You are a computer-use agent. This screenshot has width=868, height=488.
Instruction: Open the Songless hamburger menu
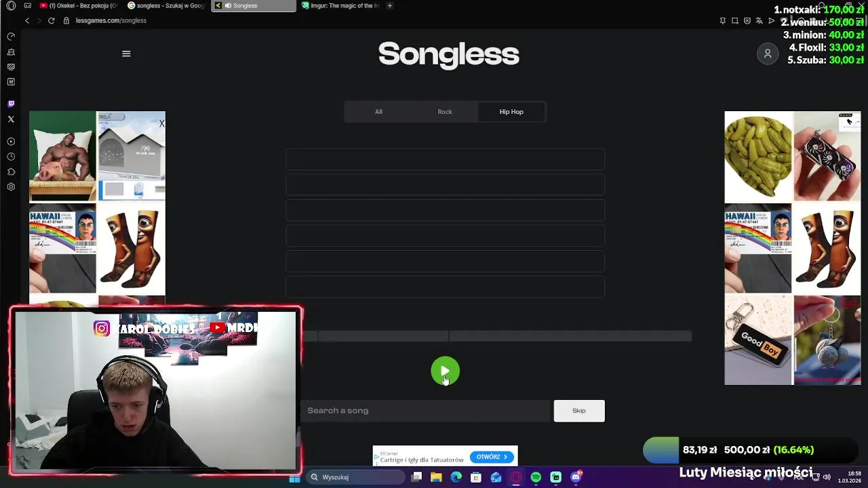pos(126,54)
